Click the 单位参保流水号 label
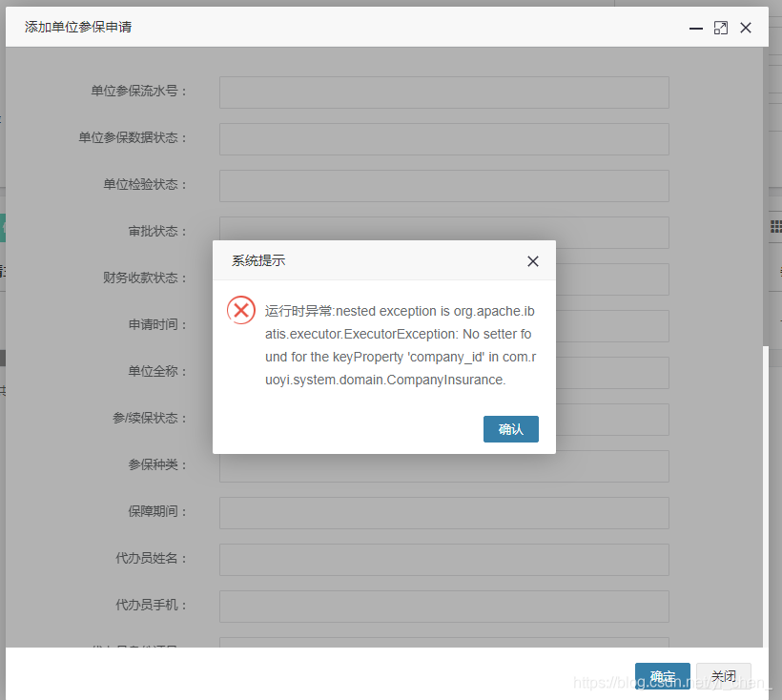This screenshot has width=782, height=700. click(x=138, y=91)
